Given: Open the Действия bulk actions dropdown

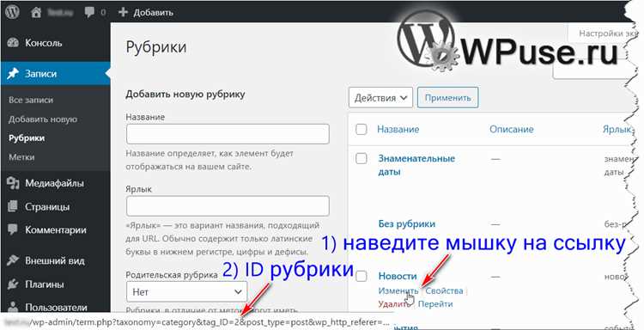Looking at the screenshot, I should coord(380,98).
